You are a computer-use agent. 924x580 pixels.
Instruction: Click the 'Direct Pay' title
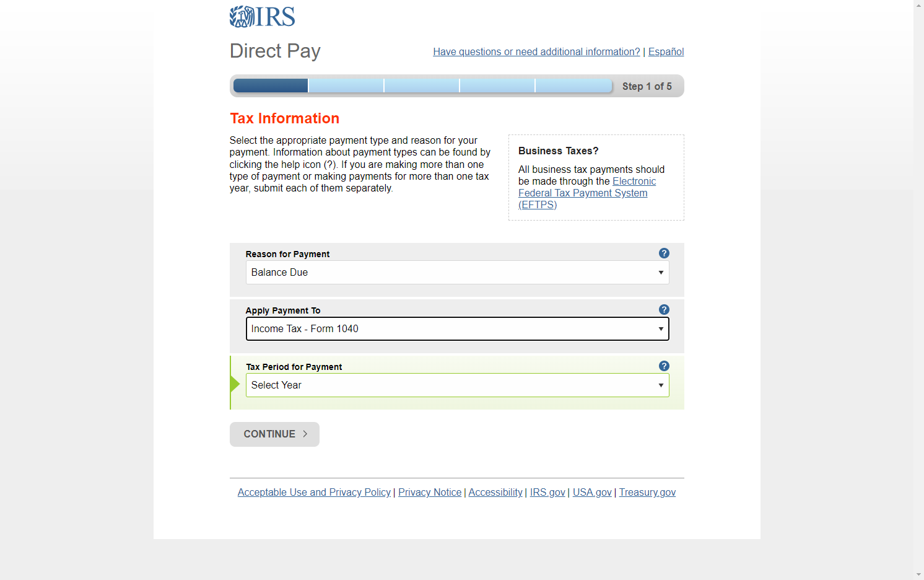[x=275, y=51]
